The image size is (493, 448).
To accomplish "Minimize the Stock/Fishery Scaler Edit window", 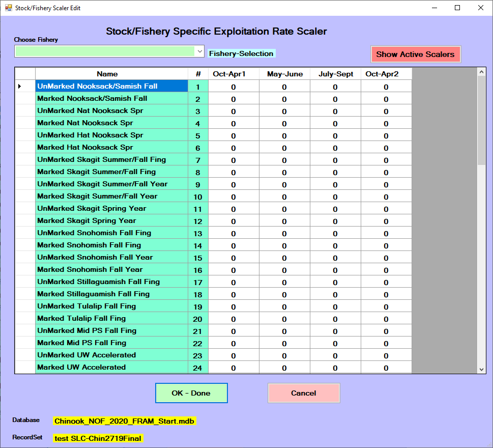I will [434, 8].
